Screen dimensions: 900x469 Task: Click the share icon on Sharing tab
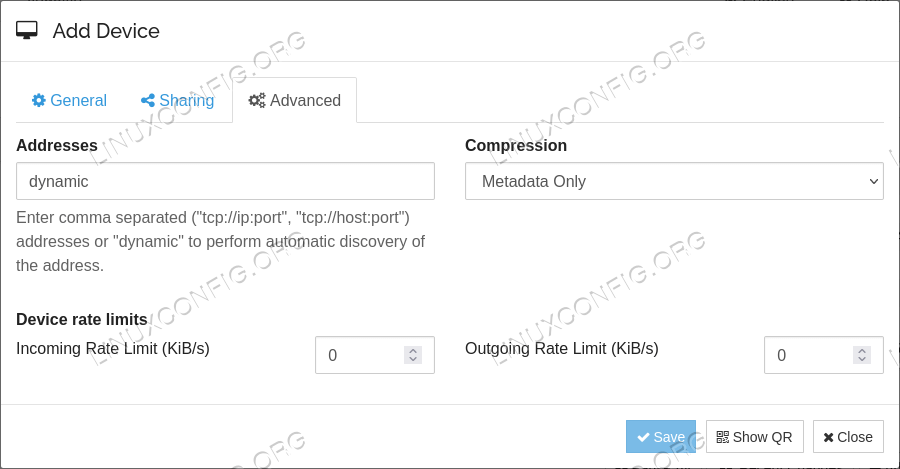148,100
